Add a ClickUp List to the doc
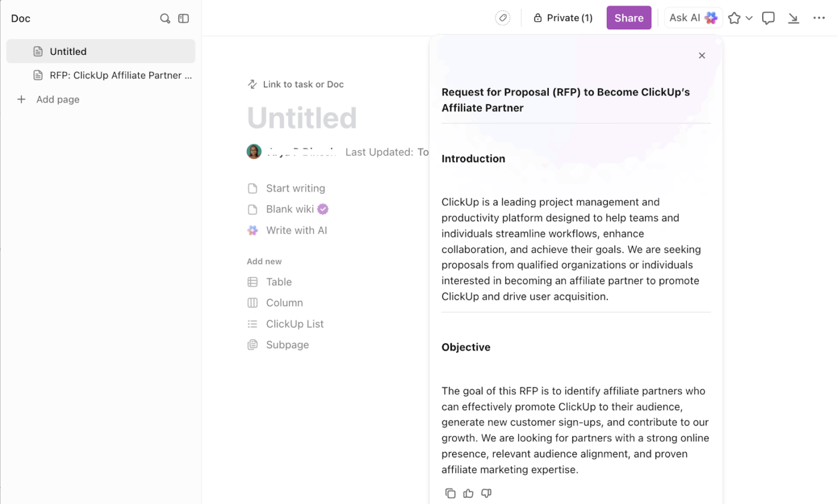 [x=294, y=323]
